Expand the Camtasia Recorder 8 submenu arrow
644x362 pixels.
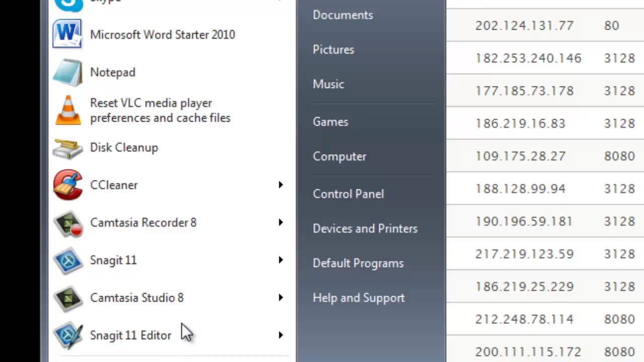pyautogui.click(x=281, y=223)
